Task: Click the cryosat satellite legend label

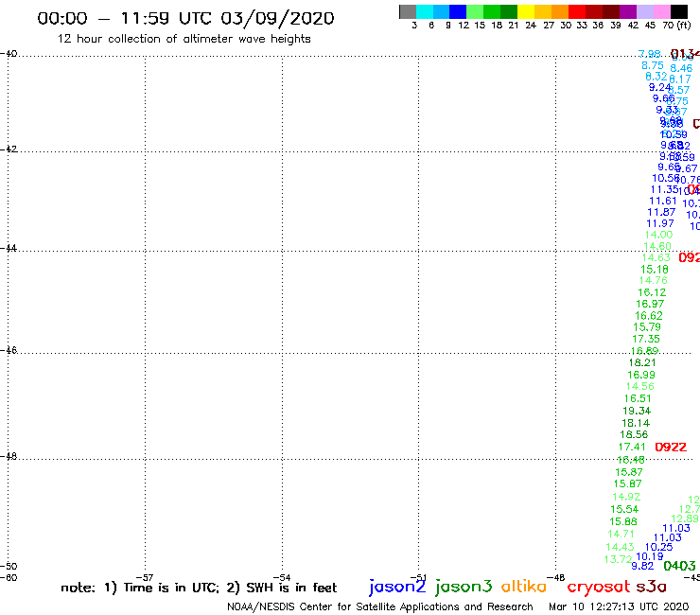Action: tap(599, 588)
